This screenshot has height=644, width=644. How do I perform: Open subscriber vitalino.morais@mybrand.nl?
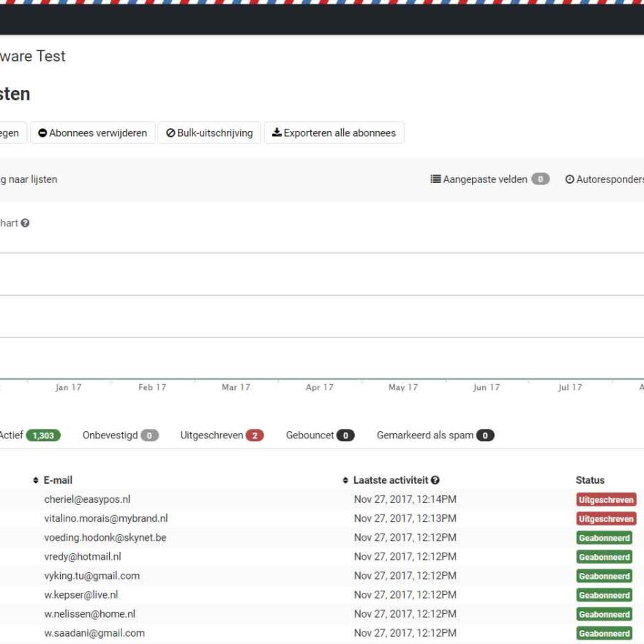point(106,518)
